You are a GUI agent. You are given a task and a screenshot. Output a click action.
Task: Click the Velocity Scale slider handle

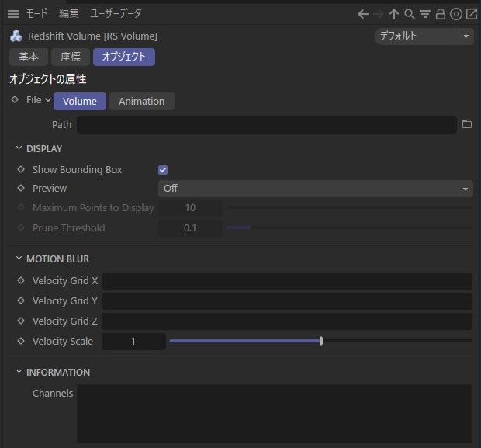321,341
